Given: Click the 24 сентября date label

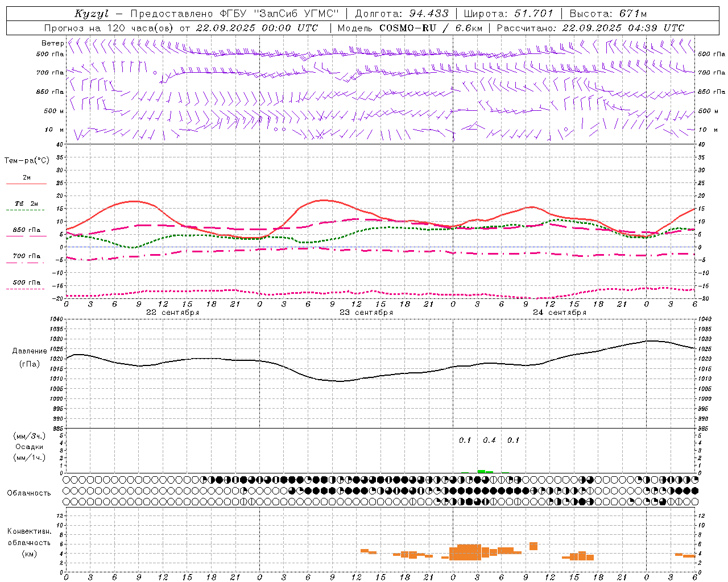Looking at the screenshot, I should [x=560, y=312].
